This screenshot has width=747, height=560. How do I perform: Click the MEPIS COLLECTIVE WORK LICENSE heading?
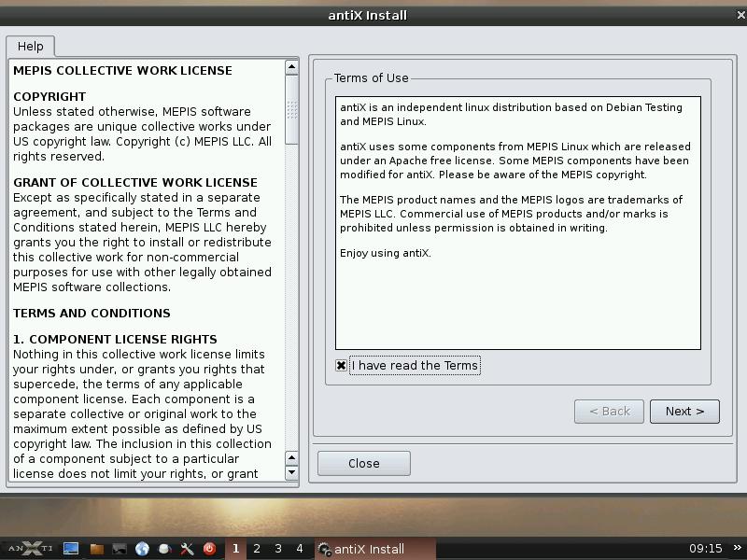point(122,71)
